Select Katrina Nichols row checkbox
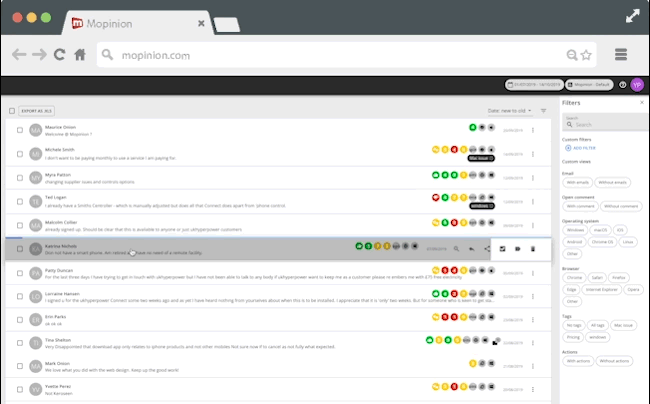The height and width of the screenshot is (404, 650). 19,249
